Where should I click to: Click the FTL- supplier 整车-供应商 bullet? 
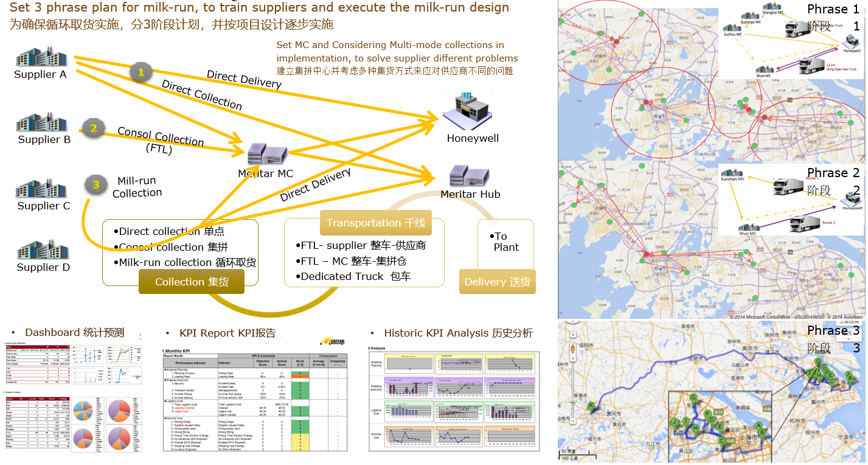click(x=360, y=245)
